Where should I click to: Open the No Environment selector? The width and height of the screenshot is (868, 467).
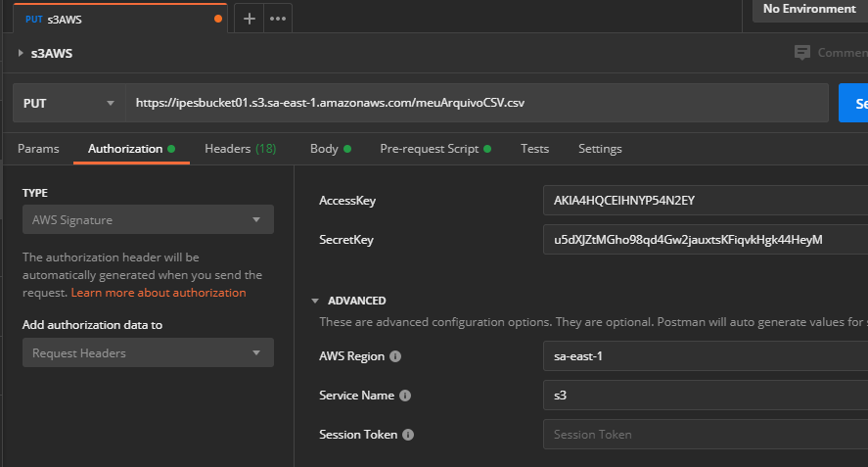click(808, 10)
